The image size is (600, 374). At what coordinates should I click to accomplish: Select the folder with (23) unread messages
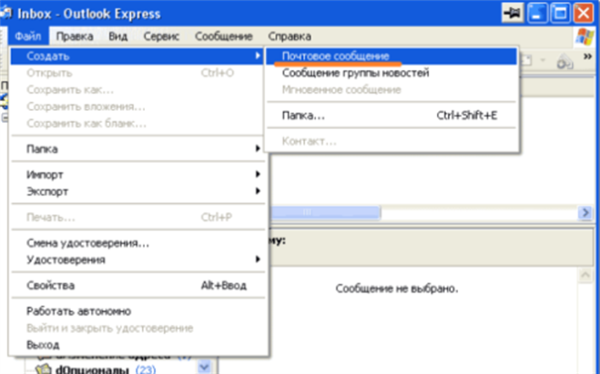[95, 370]
